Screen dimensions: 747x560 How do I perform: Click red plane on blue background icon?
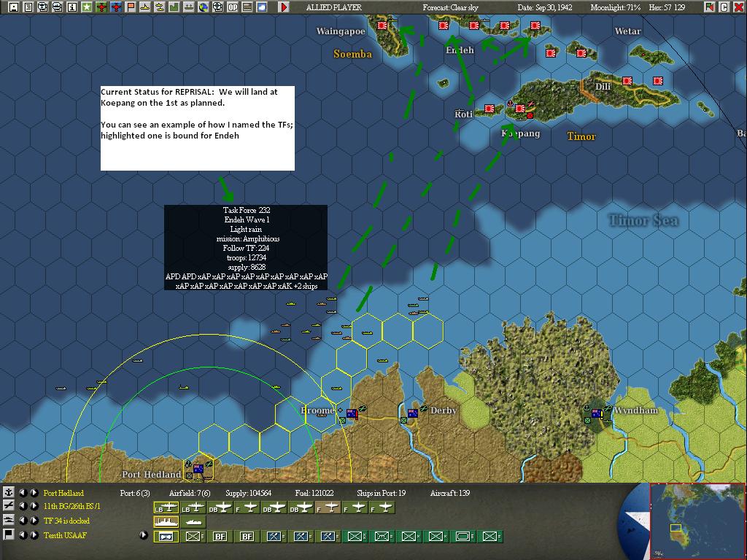(116, 7)
